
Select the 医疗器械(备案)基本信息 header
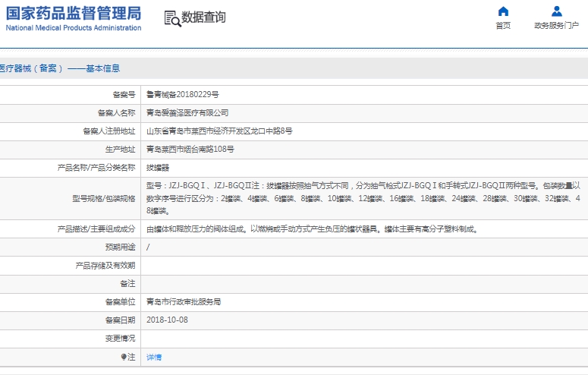[60, 68]
